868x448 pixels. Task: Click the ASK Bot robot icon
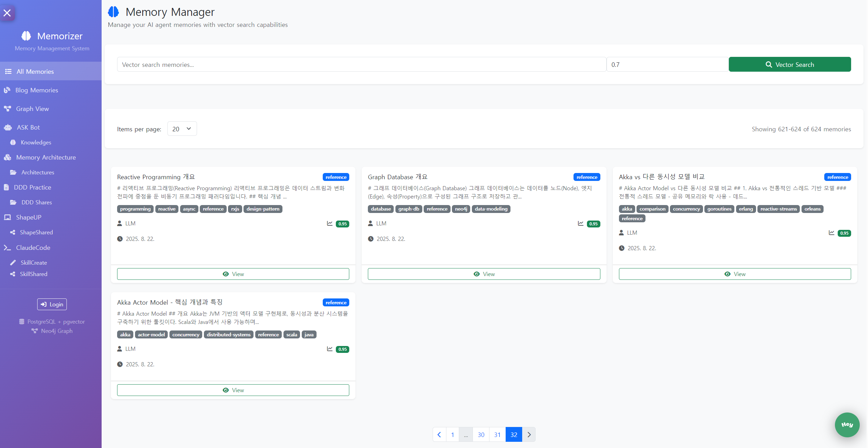8,128
